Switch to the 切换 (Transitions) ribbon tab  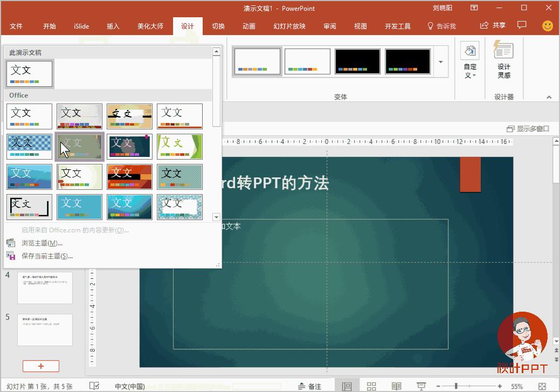tap(218, 25)
